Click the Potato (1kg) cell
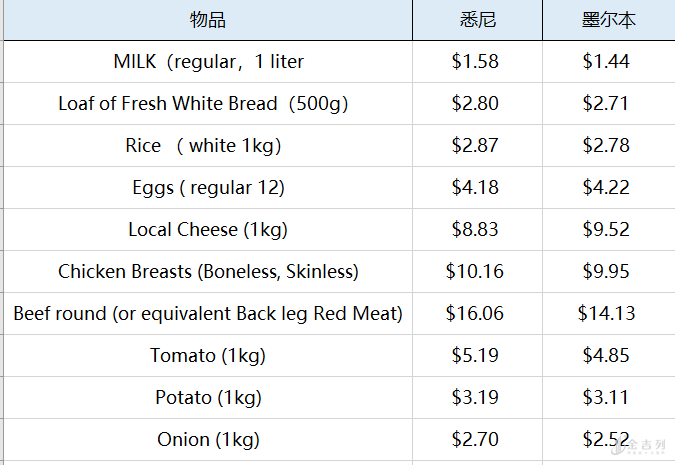This screenshot has width=675, height=465. point(208,398)
